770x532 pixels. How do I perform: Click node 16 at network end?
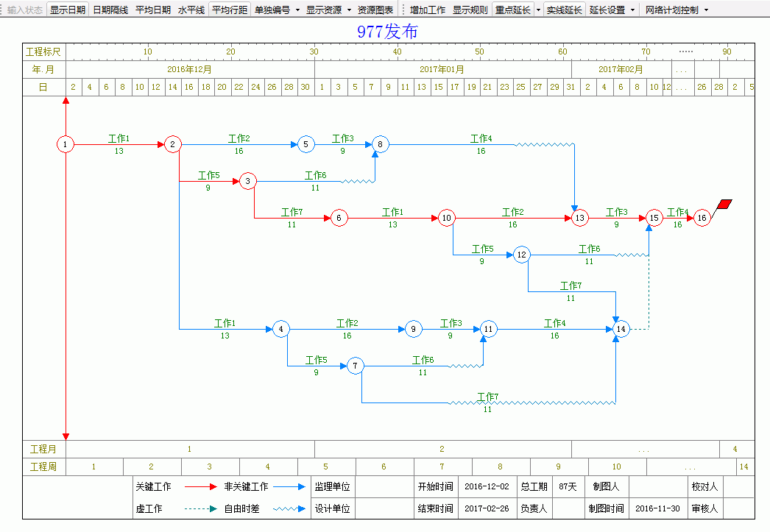[x=702, y=218]
